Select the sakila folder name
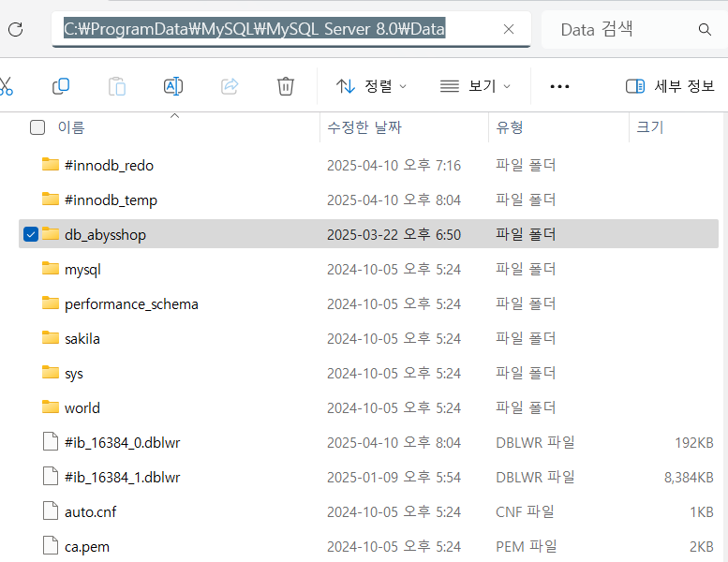The width and height of the screenshot is (728, 562). [x=82, y=339]
